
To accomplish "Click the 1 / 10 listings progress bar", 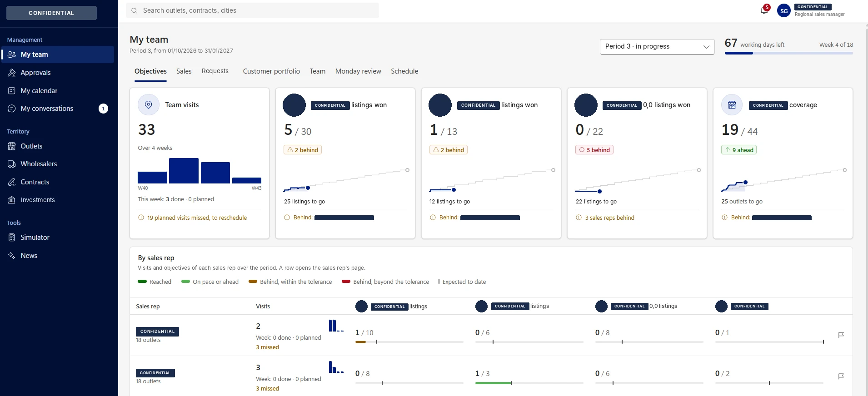I will point(409,342).
